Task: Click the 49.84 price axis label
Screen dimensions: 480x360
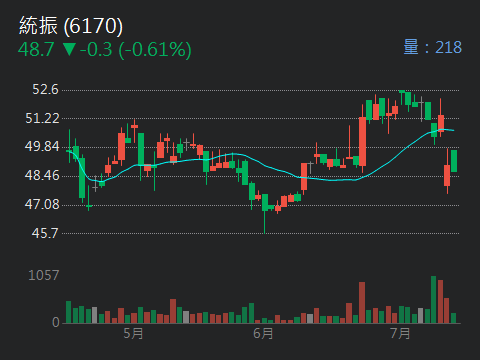Action: [x=42, y=146]
